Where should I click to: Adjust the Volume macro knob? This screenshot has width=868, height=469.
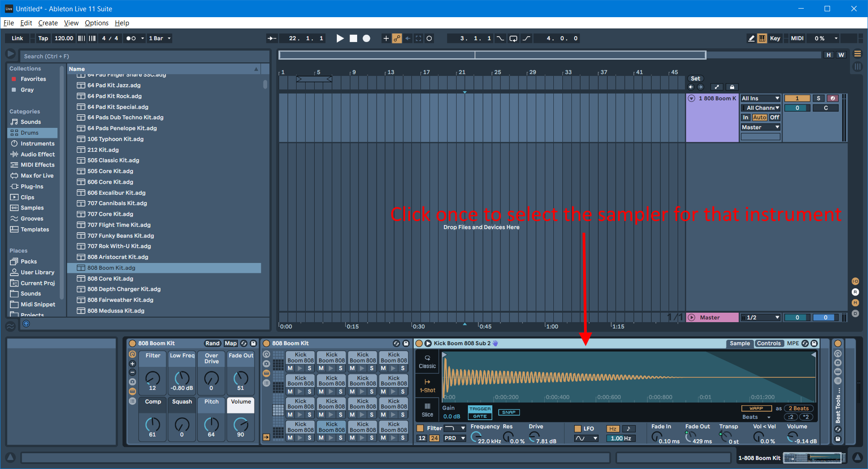pyautogui.click(x=241, y=424)
